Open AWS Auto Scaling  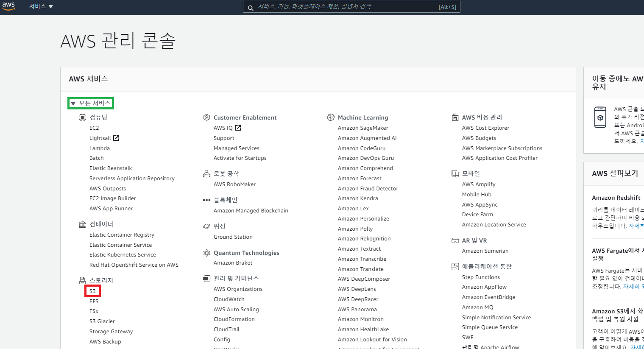coord(236,310)
